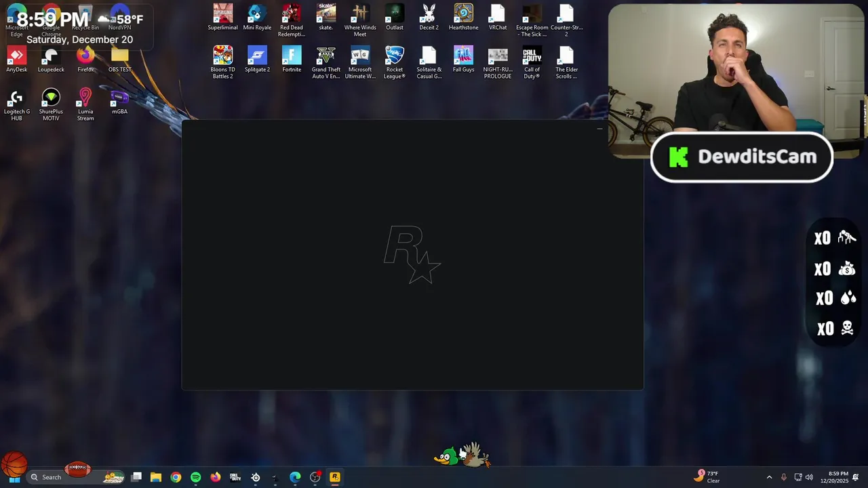Open Call of Duty taskbar icon
This screenshot has height=488, width=868.
pyautogui.click(x=235, y=477)
